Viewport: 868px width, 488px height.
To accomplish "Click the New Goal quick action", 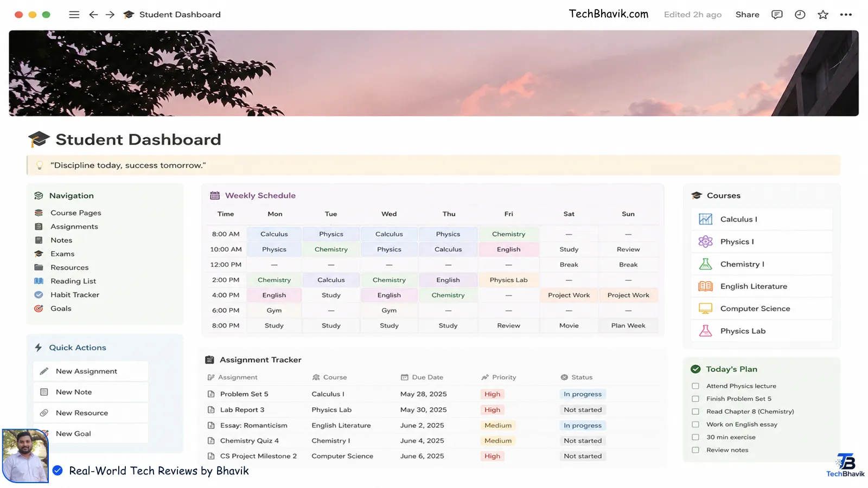I will (91, 434).
